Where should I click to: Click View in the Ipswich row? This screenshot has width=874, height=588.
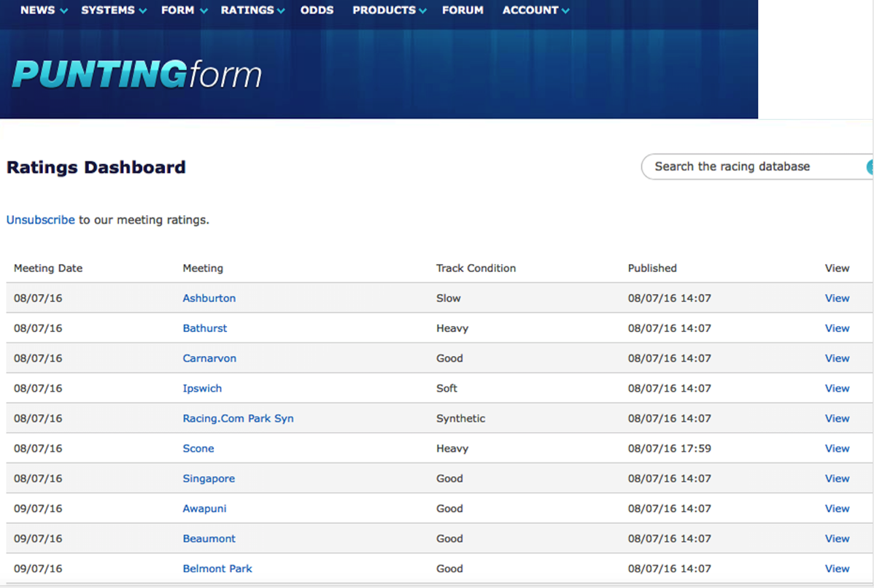point(837,389)
